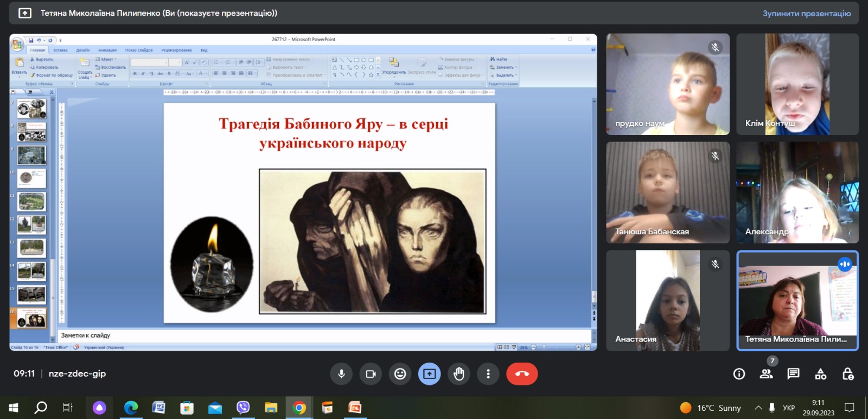Open the Заменить dropdown
The height and width of the screenshot is (419, 868).
[503, 67]
